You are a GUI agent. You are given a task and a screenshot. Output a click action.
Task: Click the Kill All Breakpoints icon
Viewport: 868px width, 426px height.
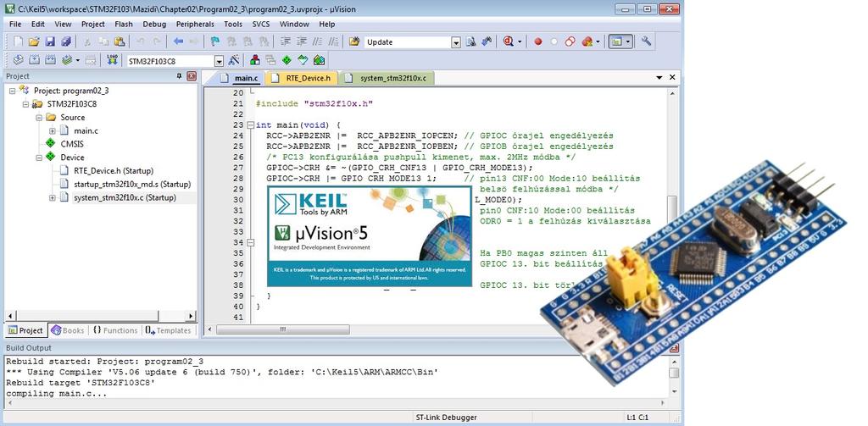[587, 42]
